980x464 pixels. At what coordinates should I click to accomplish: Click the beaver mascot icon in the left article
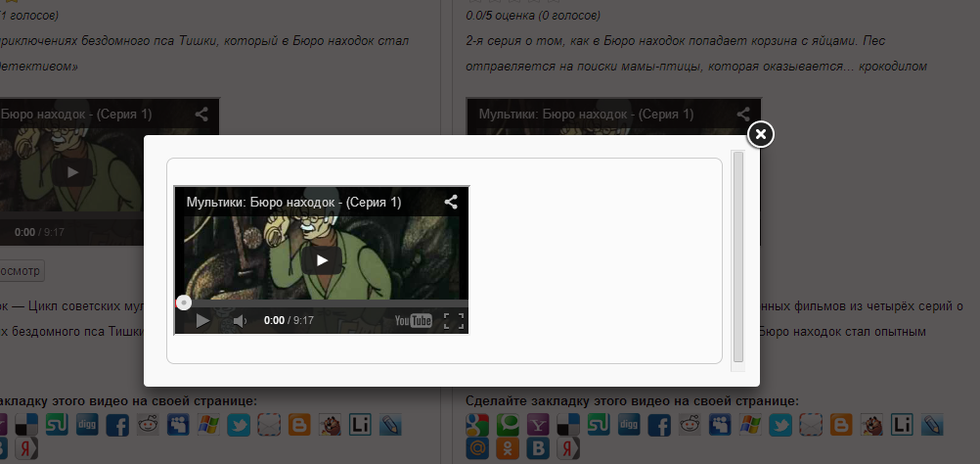(x=330, y=425)
